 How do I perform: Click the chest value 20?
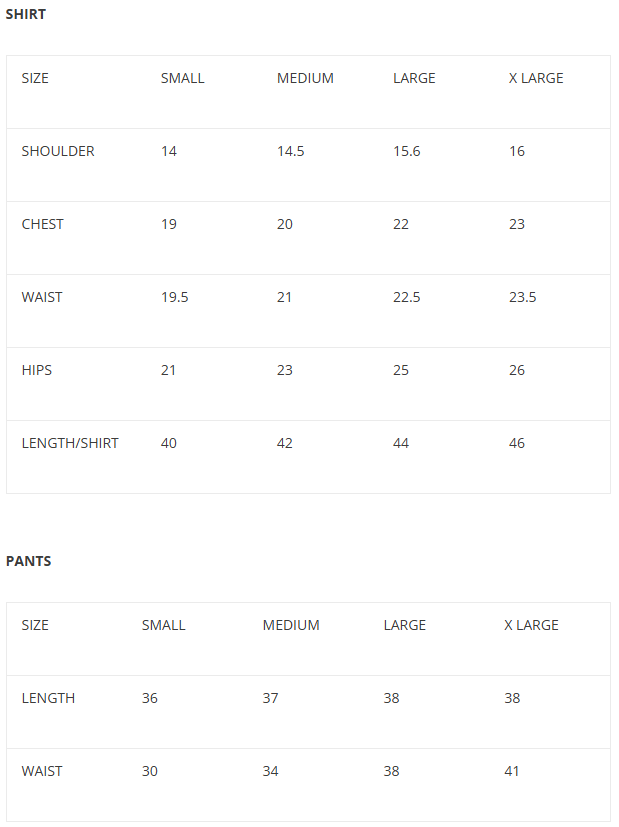tap(285, 224)
